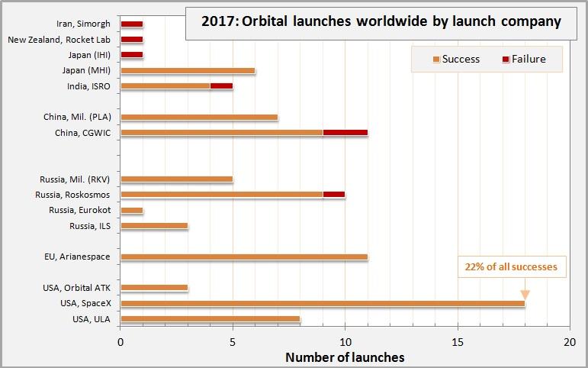Select the 'Russia, Mil. (RKV)' label
The width and height of the screenshot is (588, 368).
click(75, 179)
